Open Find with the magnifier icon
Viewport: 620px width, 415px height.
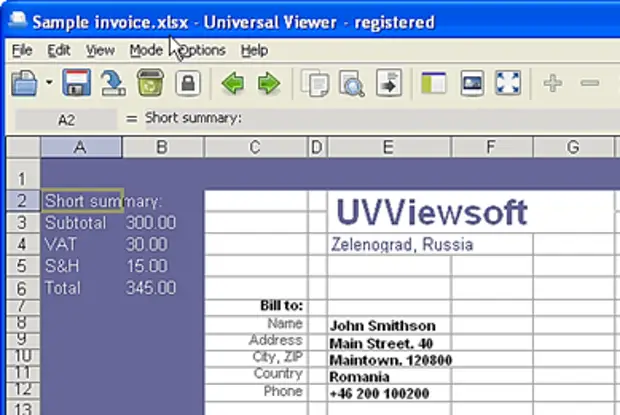(x=351, y=83)
